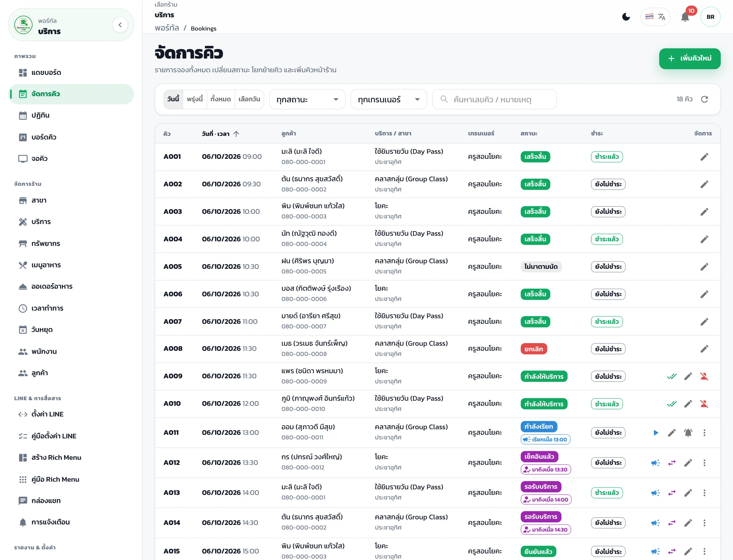Click ชำระแล้ว payment badge on A001

[x=607, y=157]
